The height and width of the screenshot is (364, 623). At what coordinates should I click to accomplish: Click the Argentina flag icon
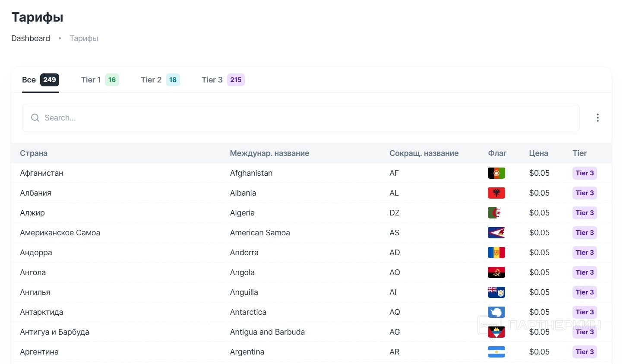(496, 352)
